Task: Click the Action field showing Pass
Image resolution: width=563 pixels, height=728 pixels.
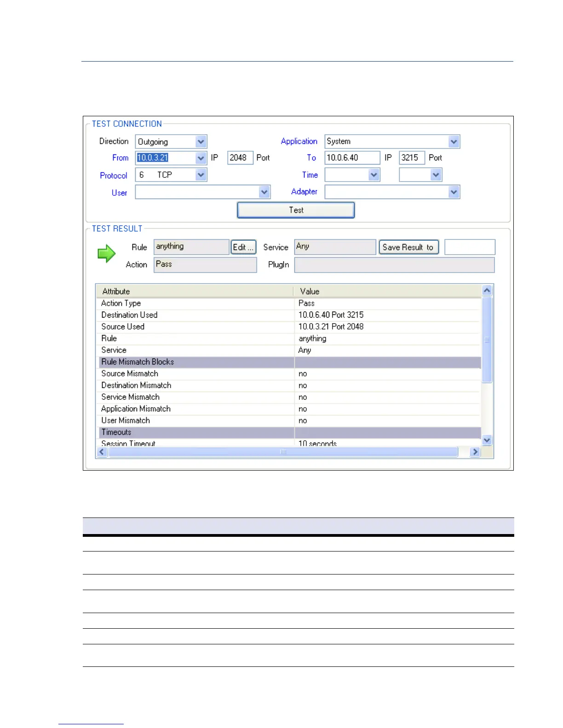Action: click(x=205, y=265)
